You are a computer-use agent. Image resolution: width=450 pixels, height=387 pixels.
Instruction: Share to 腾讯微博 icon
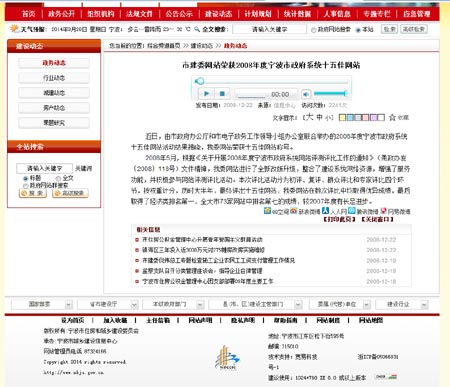[352, 211]
